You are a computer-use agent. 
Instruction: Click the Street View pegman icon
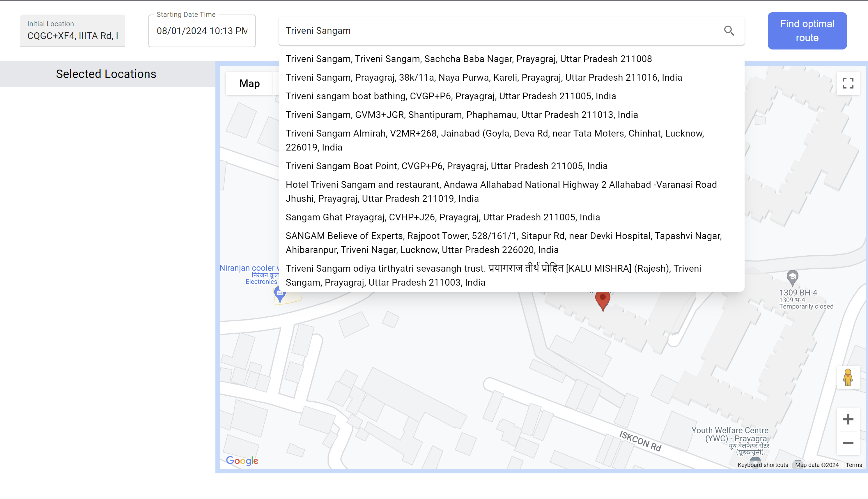click(x=848, y=377)
